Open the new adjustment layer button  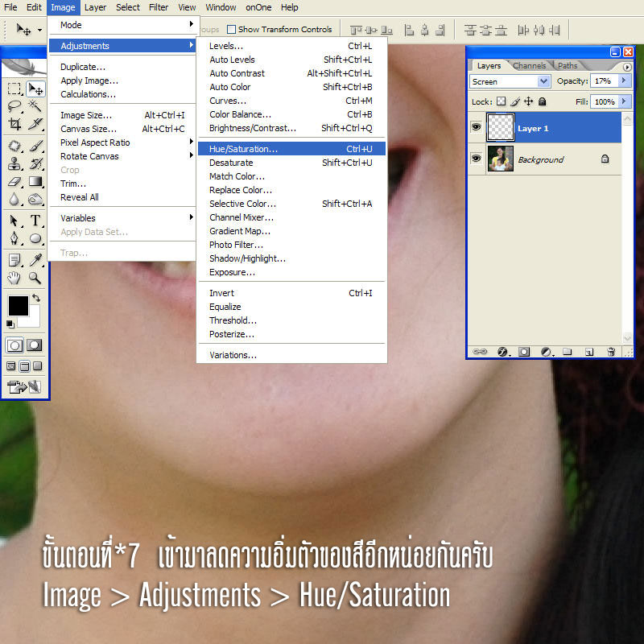coord(547,352)
